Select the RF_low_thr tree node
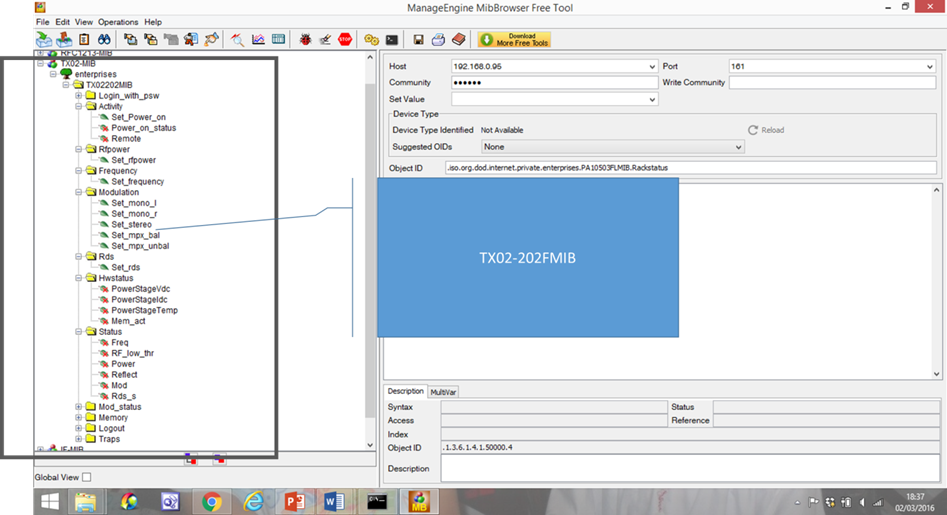This screenshot has width=947, height=515. point(132,353)
